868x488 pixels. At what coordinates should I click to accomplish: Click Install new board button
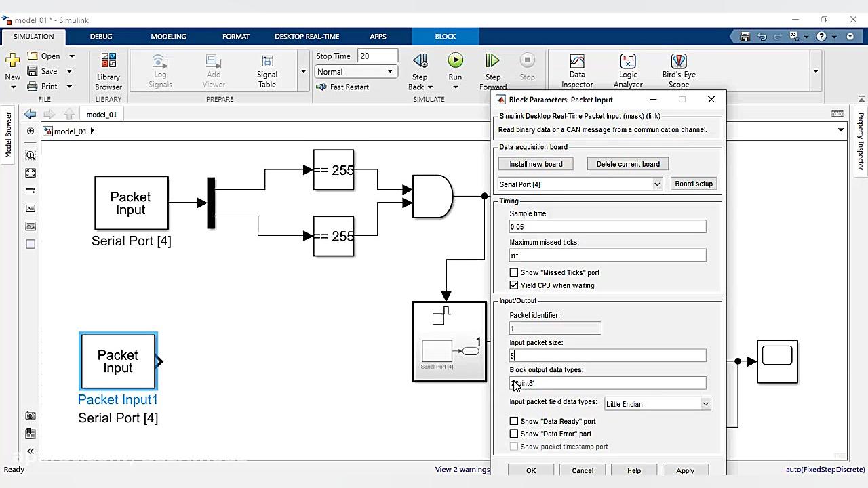(x=536, y=164)
